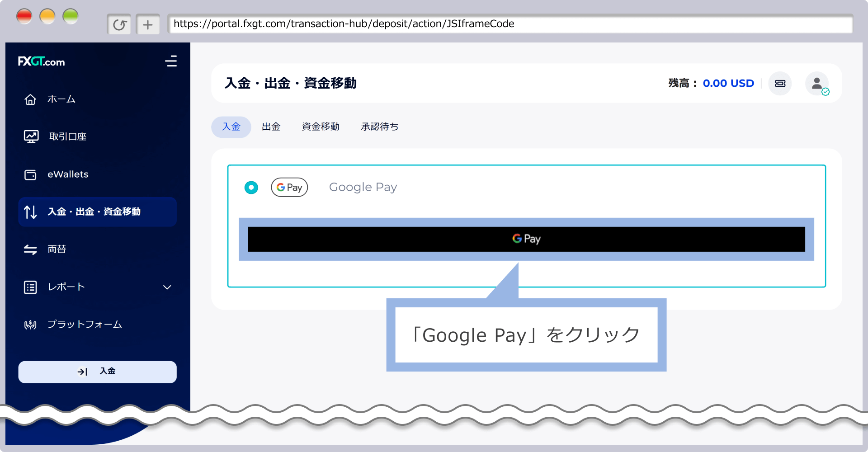Click the yellow minimize window button
This screenshot has height=452, width=868.
point(47,17)
